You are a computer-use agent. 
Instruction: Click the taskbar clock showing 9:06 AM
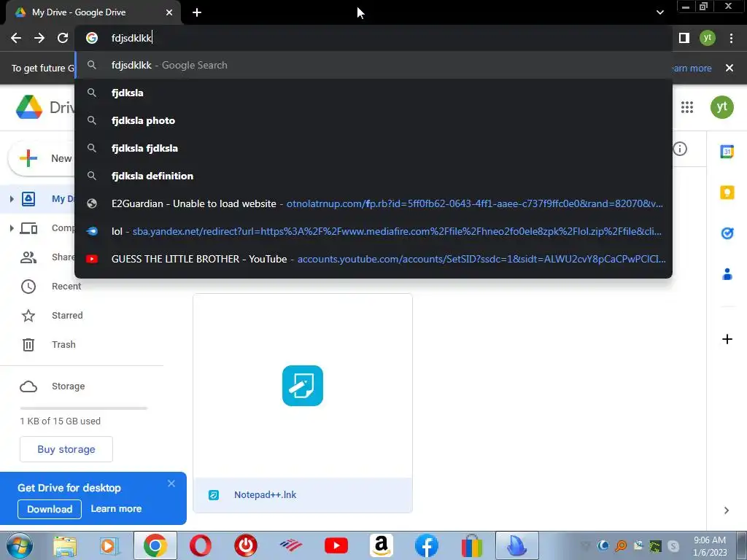coord(710,546)
